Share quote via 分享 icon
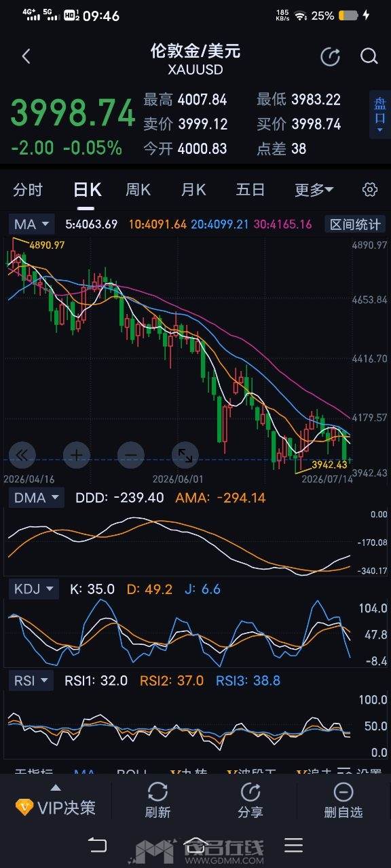 (250, 800)
